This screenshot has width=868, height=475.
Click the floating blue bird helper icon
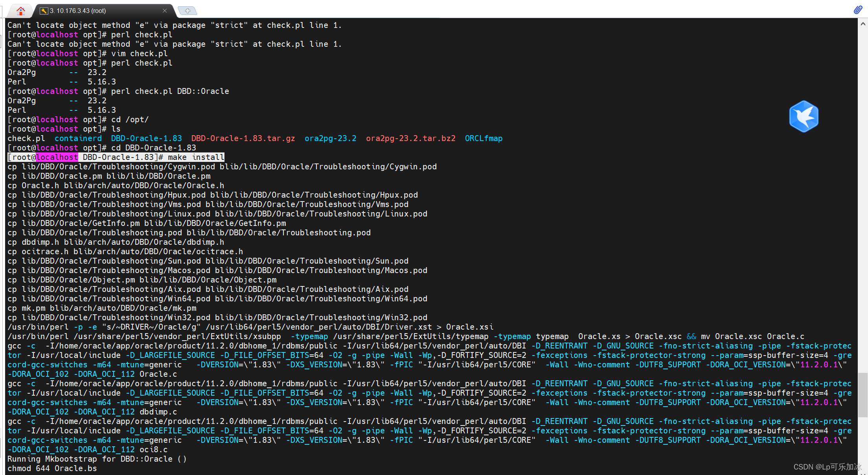click(804, 116)
